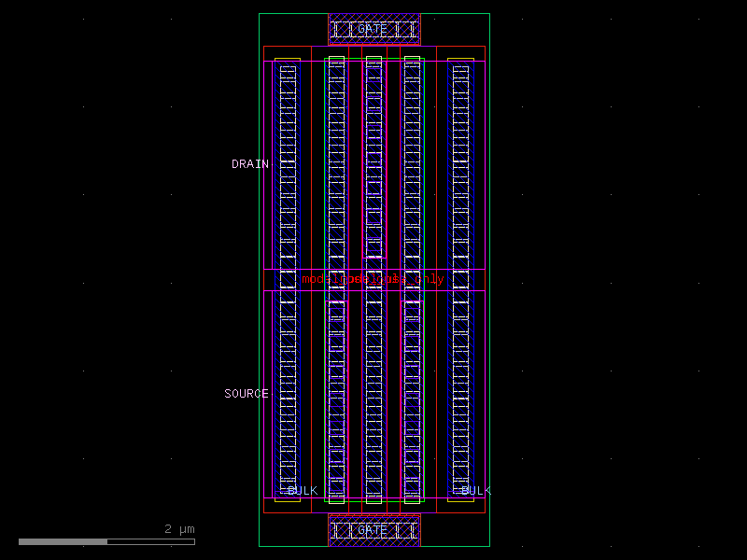Select the top GATE text label
747x560 pixels.
[373, 29]
